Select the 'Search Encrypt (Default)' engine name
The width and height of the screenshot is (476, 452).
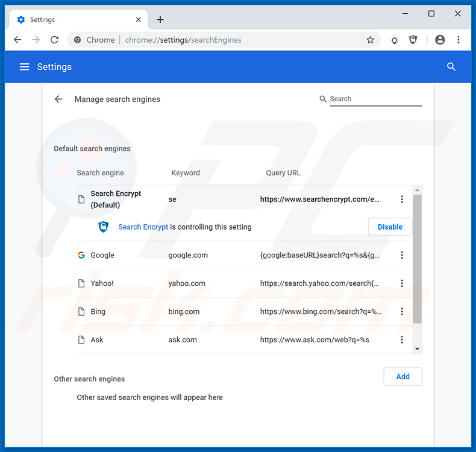pyautogui.click(x=116, y=199)
